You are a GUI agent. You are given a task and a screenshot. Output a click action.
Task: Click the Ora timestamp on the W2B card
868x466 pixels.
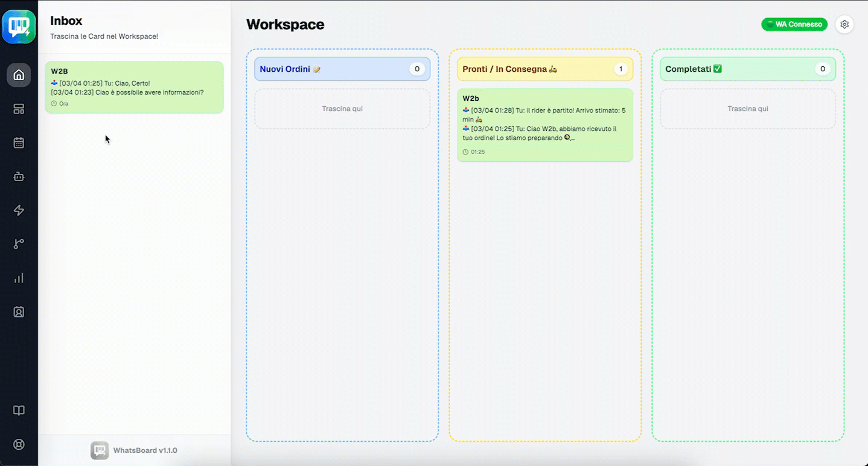63,104
